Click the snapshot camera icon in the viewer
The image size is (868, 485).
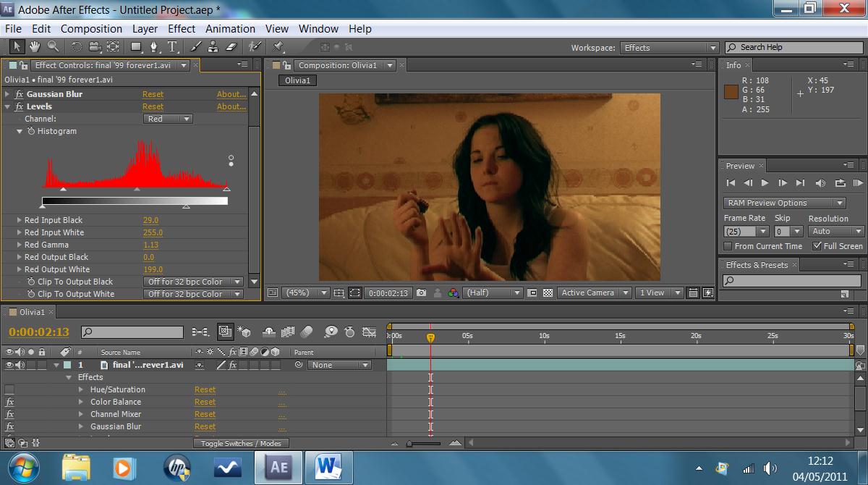420,293
